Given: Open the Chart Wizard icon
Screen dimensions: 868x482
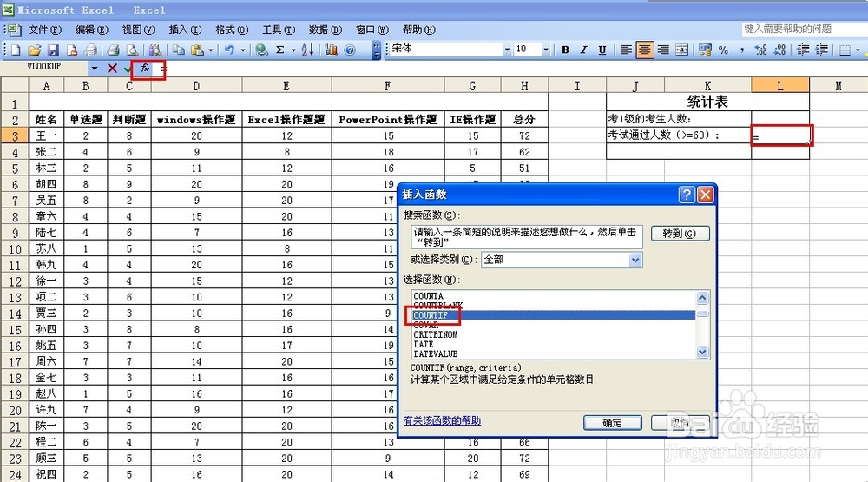Looking at the screenshot, I should coord(331,50).
